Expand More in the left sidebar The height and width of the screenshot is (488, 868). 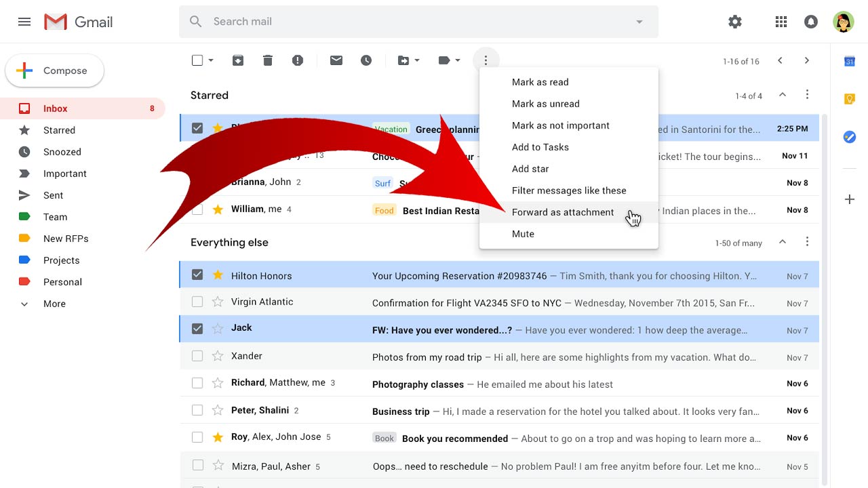[x=54, y=304]
